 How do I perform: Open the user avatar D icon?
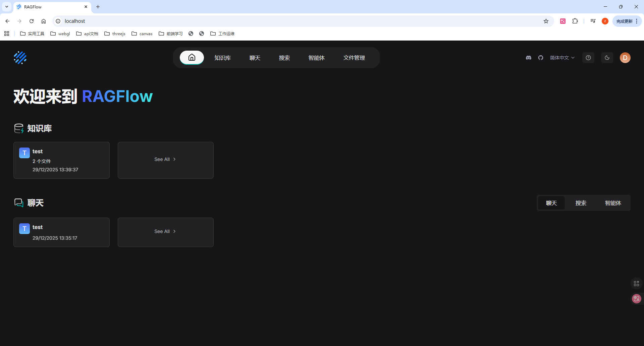(625, 58)
